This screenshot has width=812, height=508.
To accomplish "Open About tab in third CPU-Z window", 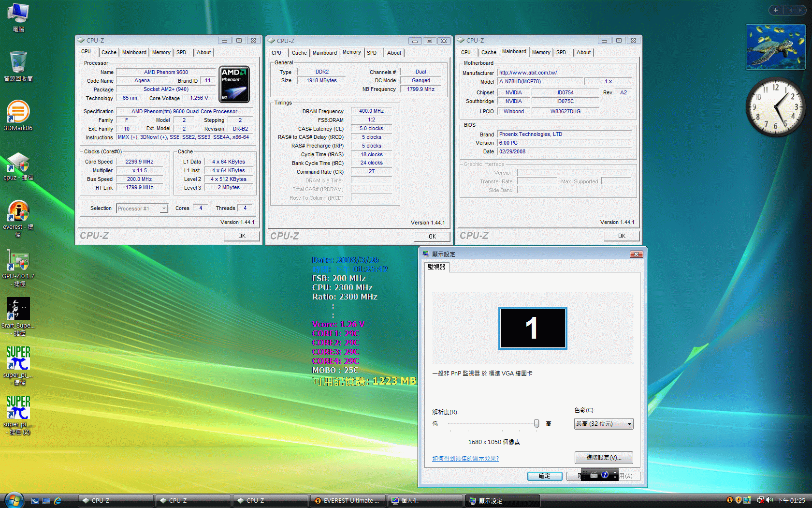I will (583, 52).
